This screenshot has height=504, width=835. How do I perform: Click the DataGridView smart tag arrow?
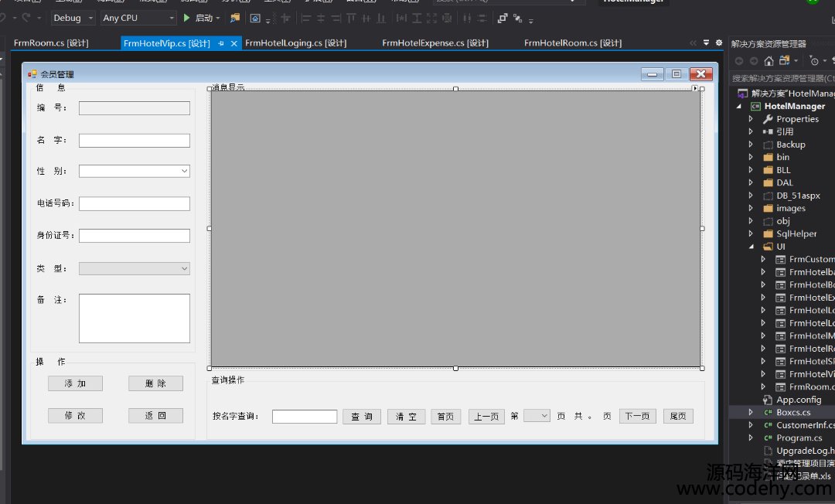[x=695, y=89]
